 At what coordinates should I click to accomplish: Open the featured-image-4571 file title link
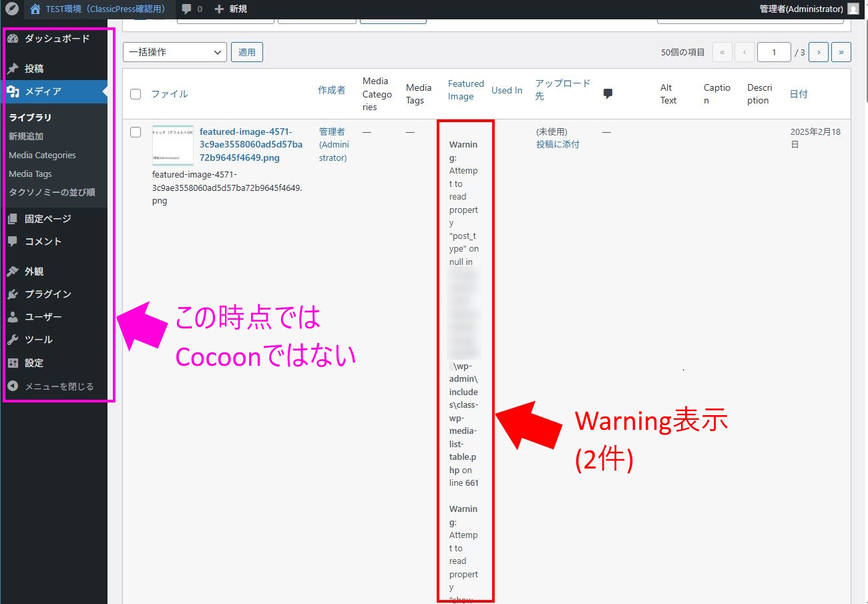(x=250, y=145)
